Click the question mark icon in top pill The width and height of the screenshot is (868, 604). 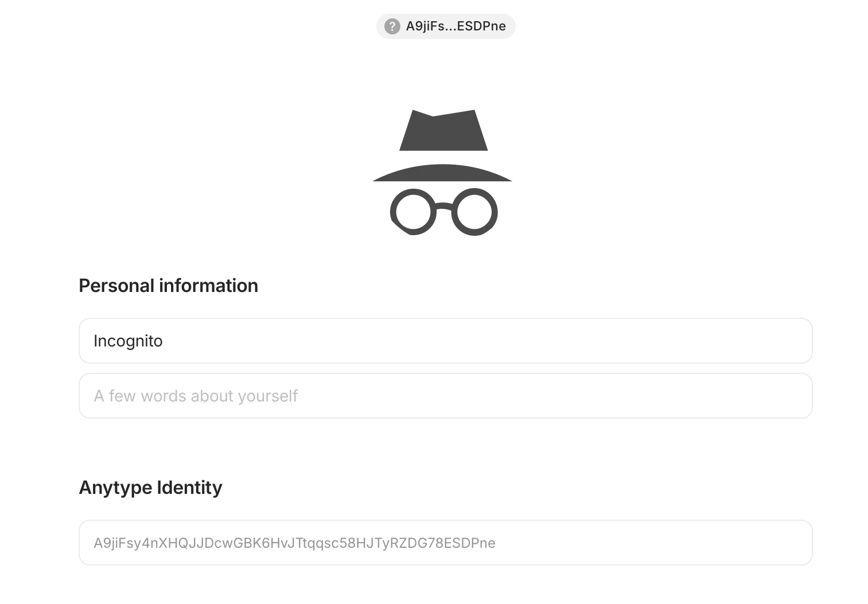[392, 26]
